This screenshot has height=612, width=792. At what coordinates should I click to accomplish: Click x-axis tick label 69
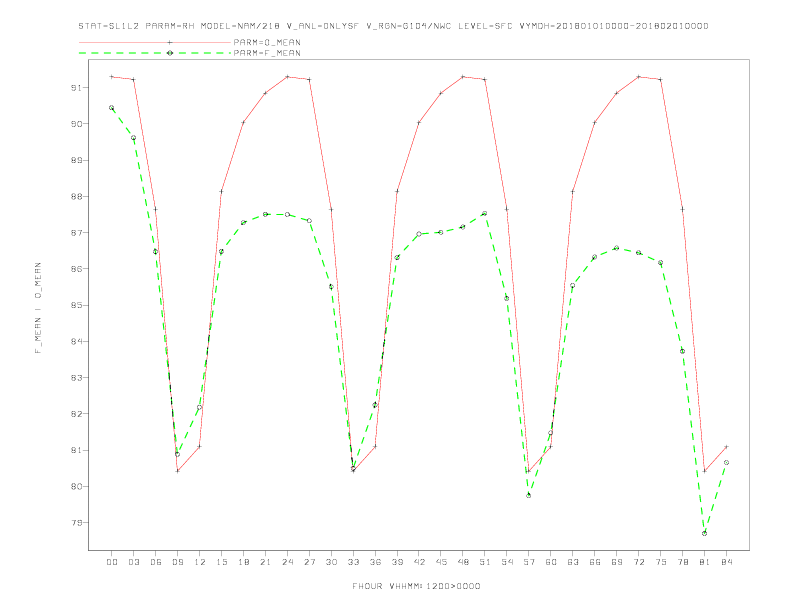pyautogui.click(x=617, y=562)
